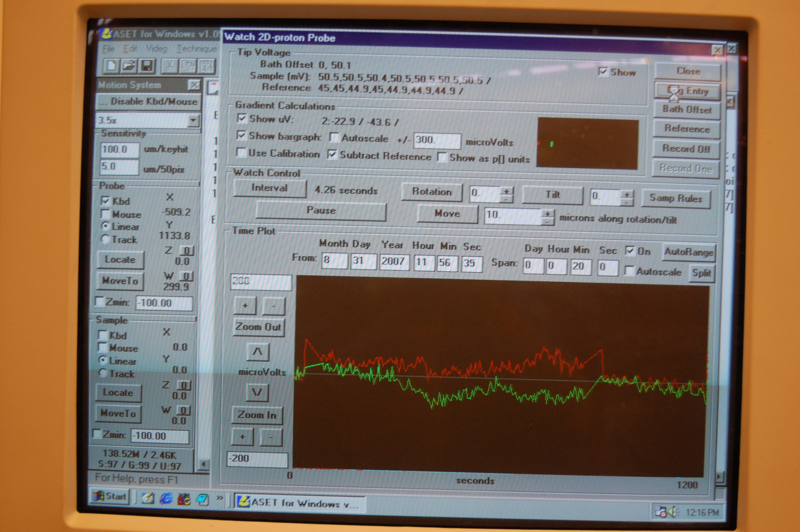Viewport: 800px width, 532px height.
Task: Toggle Probe Kbd checkbox
Action: coord(105,201)
